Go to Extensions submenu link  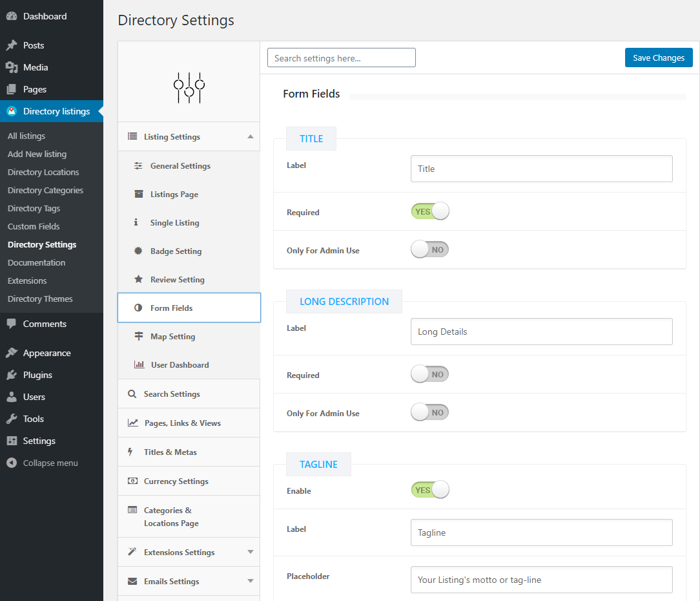coord(26,280)
